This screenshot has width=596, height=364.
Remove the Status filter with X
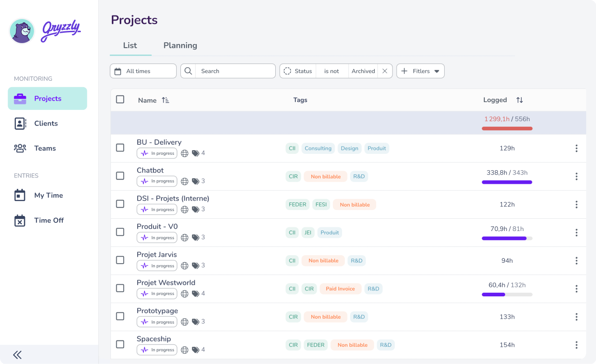click(385, 71)
